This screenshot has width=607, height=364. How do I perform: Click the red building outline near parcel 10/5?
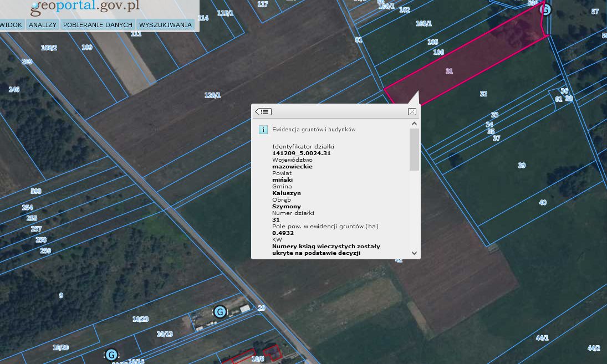click(x=272, y=352)
